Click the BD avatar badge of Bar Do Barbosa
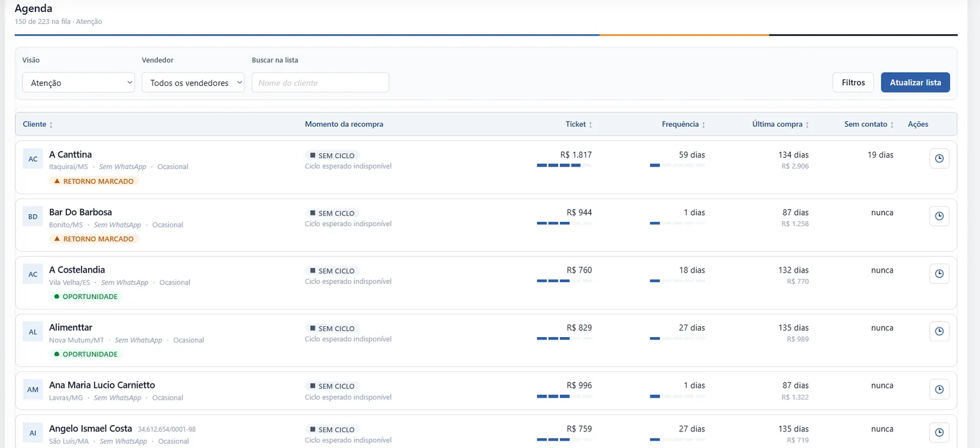Screen dimensions: 980x448 pyautogui.click(x=33, y=216)
